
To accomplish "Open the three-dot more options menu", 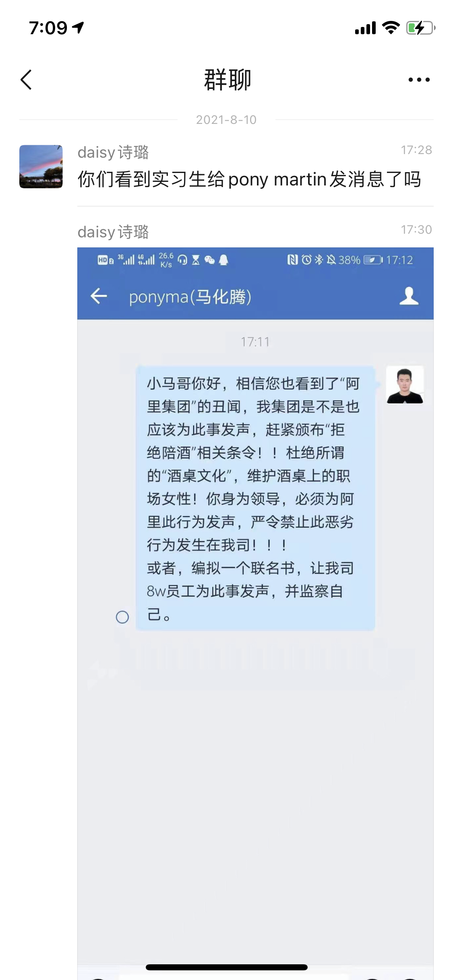I will [x=419, y=80].
